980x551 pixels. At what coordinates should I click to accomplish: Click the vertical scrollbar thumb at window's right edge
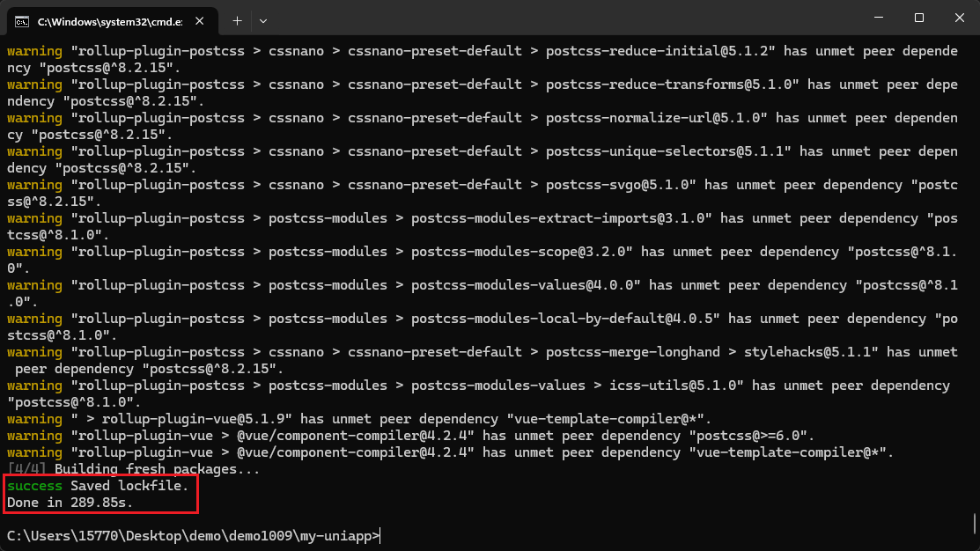[974, 524]
